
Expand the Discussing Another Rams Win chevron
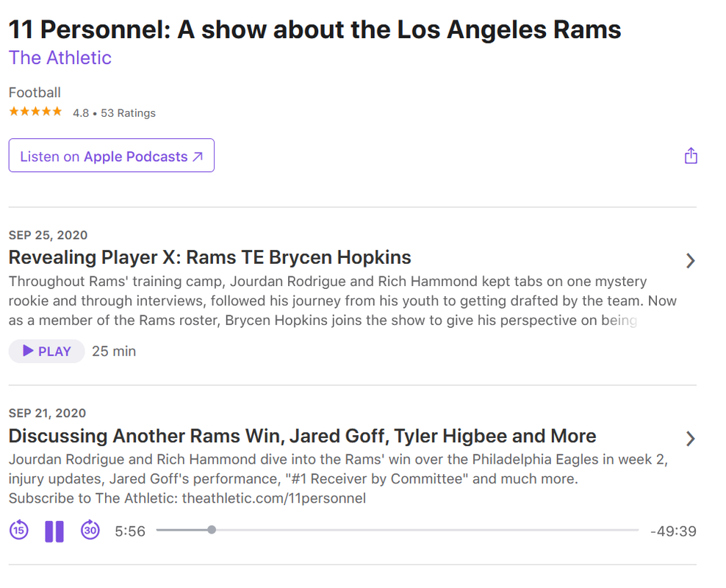(690, 439)
